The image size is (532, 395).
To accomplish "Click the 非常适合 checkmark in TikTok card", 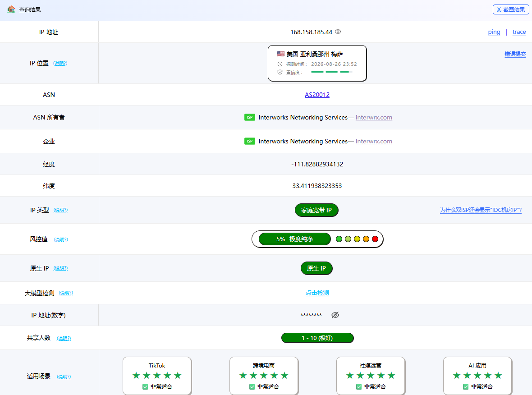I will point(145,387).
